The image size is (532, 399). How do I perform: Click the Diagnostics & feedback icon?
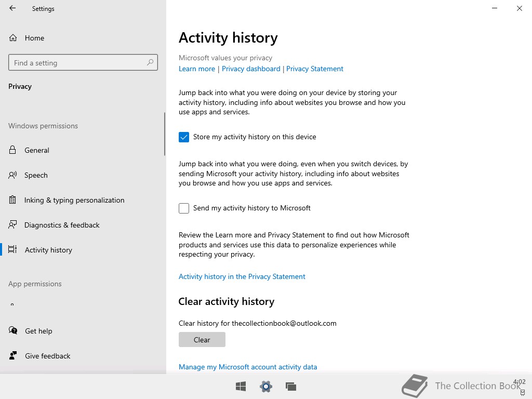(x=12, y=224)
